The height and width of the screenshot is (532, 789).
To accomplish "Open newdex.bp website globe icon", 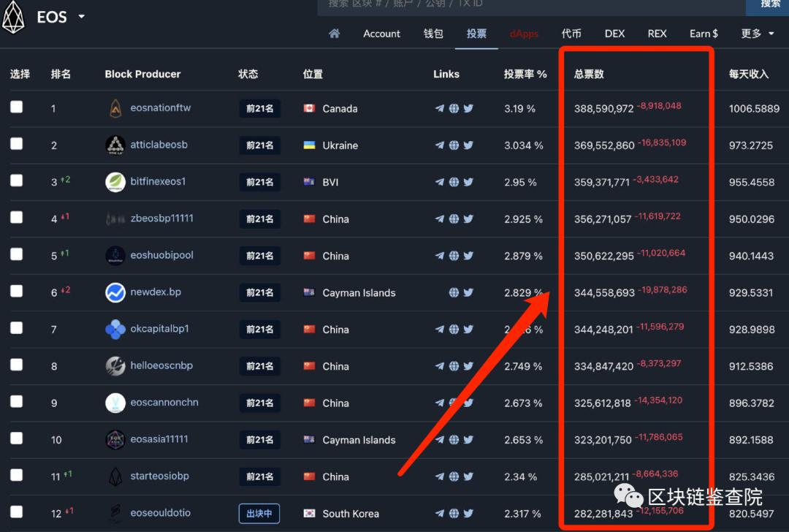I will [454, 292].
